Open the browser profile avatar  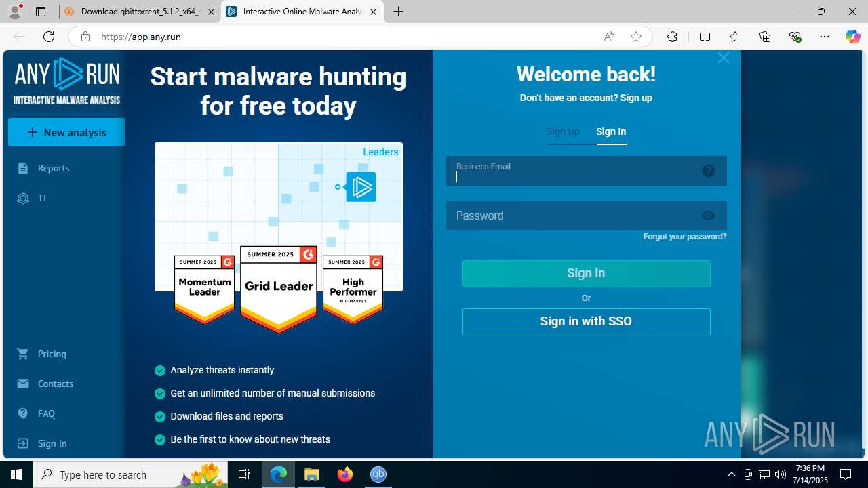point(15,12)
